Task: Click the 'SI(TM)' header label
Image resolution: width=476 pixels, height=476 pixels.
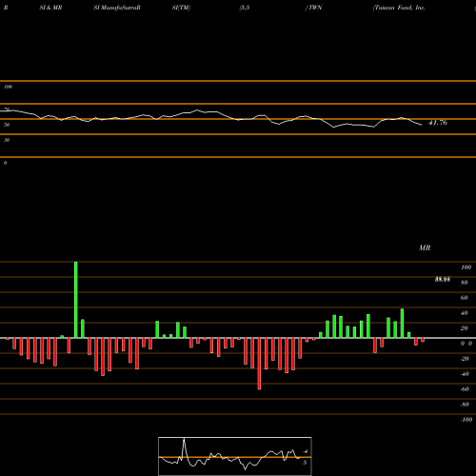Action: coord(181,8)
